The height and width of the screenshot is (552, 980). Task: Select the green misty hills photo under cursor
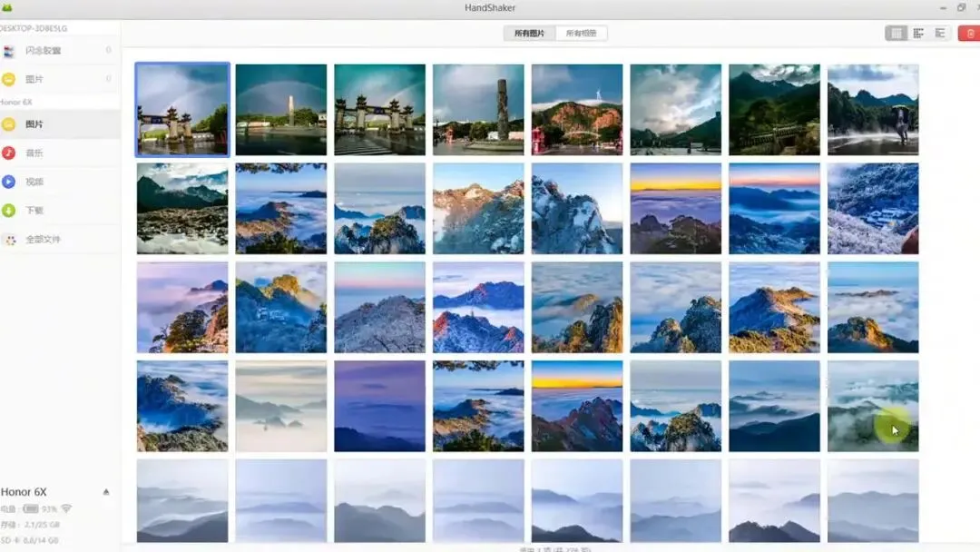[873, 406]
